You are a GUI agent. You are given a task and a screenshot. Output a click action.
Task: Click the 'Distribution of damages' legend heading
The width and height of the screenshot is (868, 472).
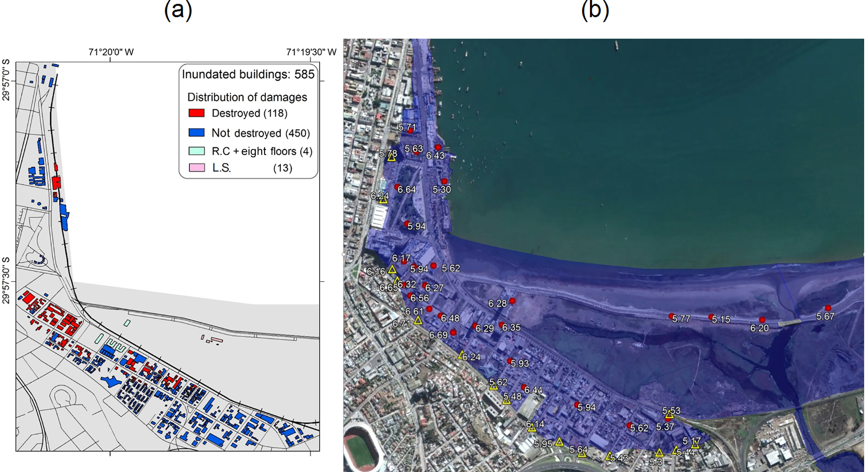247,97
